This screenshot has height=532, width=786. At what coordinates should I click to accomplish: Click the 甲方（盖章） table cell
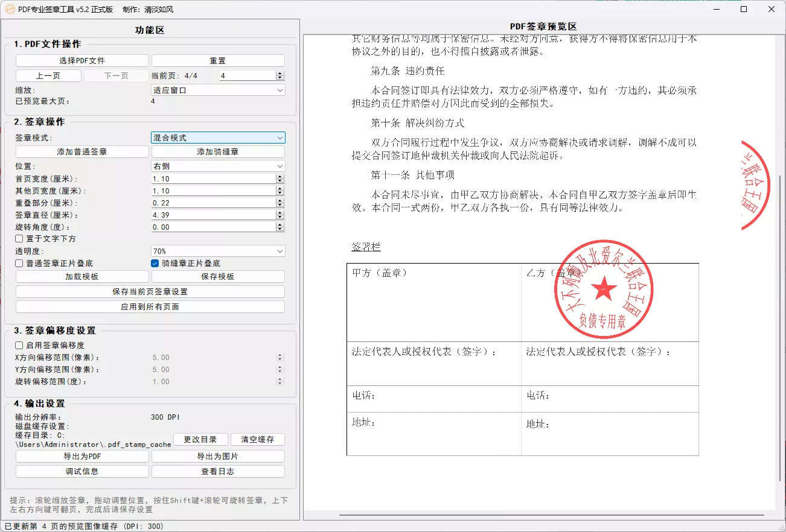434,302
